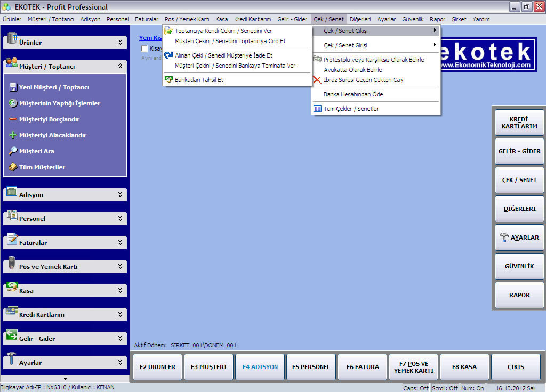Select Protestolu veya Karşılıksız Olarak Belirle

[x=376, y=60]
